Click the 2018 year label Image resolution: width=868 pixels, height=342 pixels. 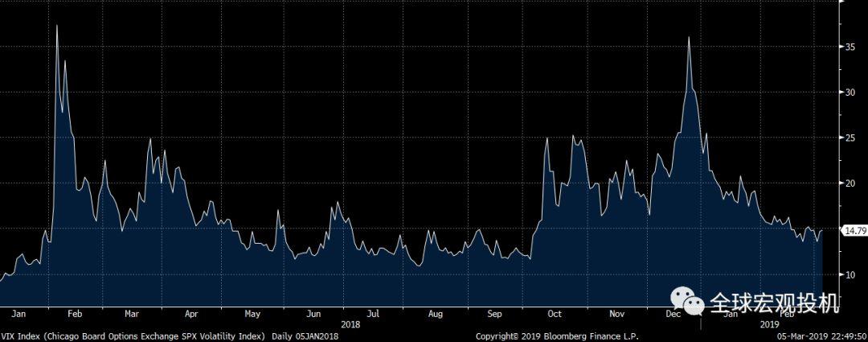350,323
